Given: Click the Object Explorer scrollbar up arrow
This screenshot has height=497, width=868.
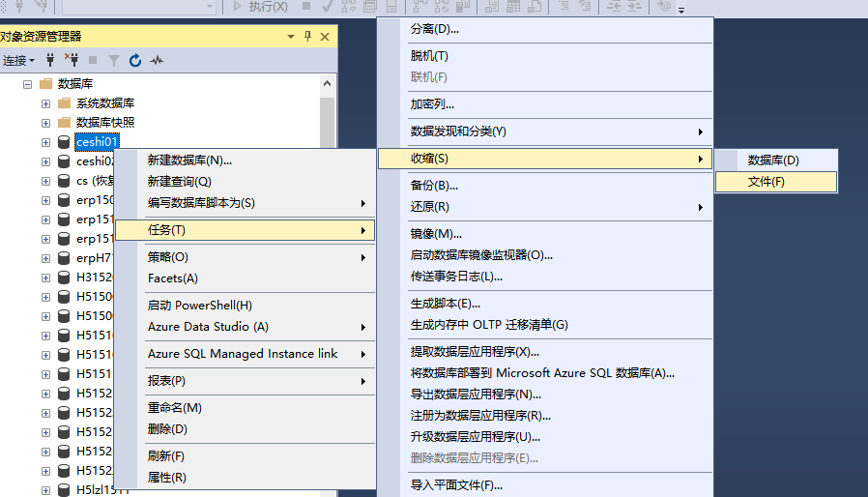Looking at the screenshot, I should (x=328, y=81).
